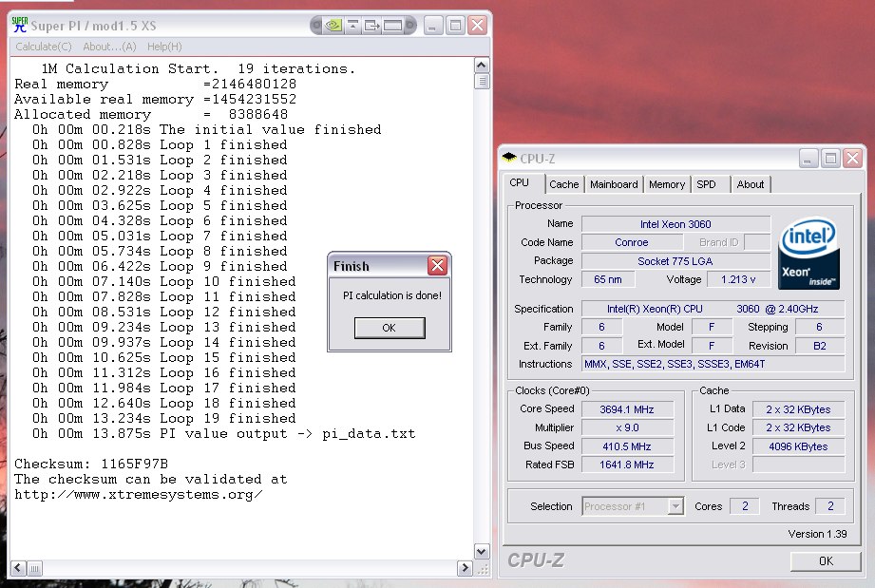Click the Package field Socket 775 LGA
This screenshot has height=588, width=875.
click(675, 260)
